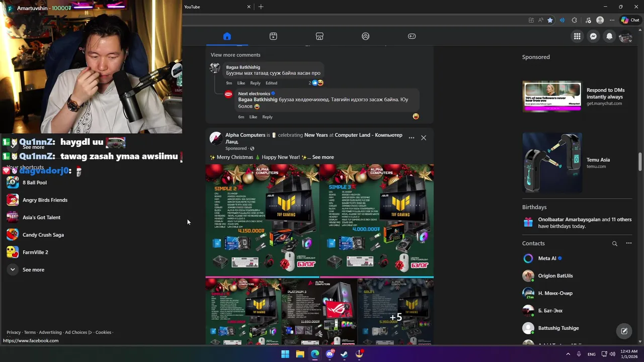The width and height of the screenshot is (644, 362).
Task: Click the media control music note icon
Action: coord(588,20)
